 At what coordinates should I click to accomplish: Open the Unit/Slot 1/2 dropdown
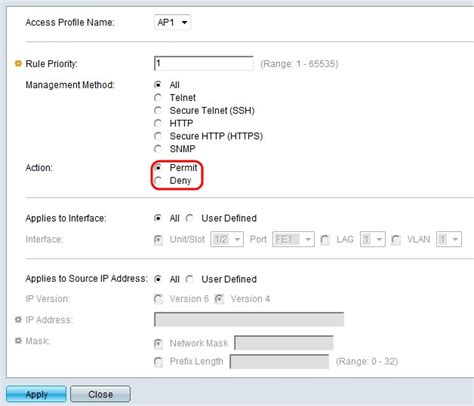point(227,239)
